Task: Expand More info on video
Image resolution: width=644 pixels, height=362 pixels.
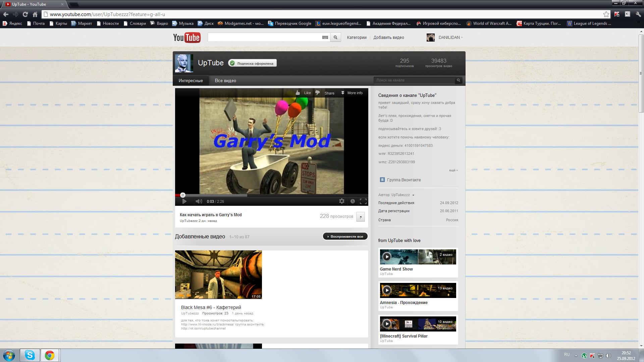Action: (x=352, y=93)
